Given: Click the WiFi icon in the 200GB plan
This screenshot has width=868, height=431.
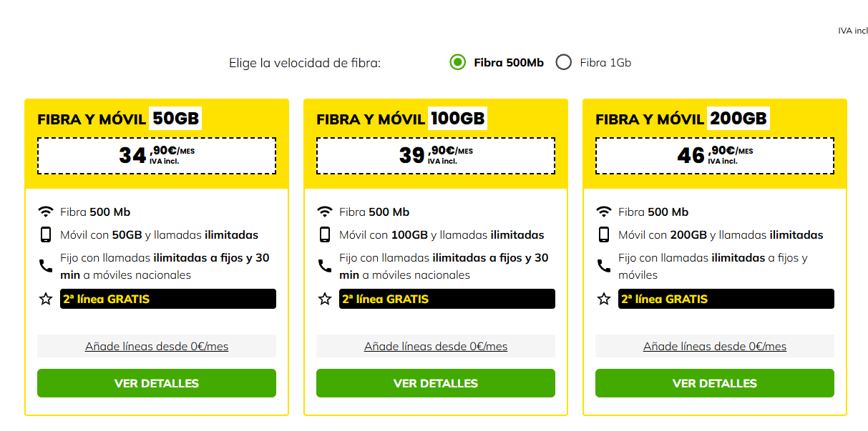Looking at the screenshot, I should pyautogui.click(x=604, y=212).
